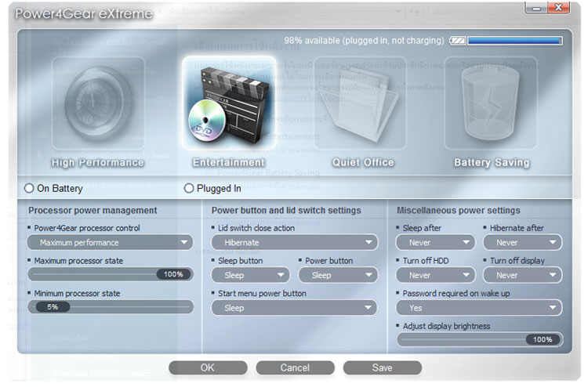Click the Processor power management heading
Image resolution: width=588 pixels, height=387 pixels.
pyautogui.click(x=93, y=211)
